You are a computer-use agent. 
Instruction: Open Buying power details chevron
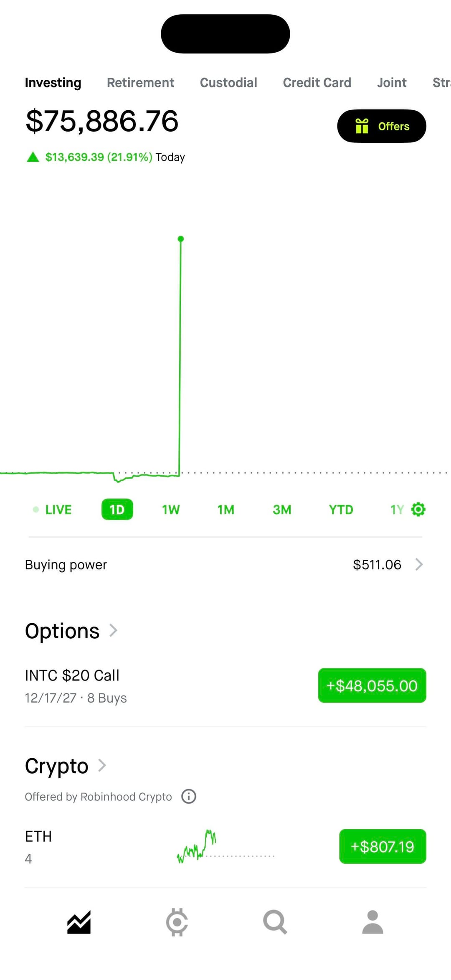tap(419, 564)
